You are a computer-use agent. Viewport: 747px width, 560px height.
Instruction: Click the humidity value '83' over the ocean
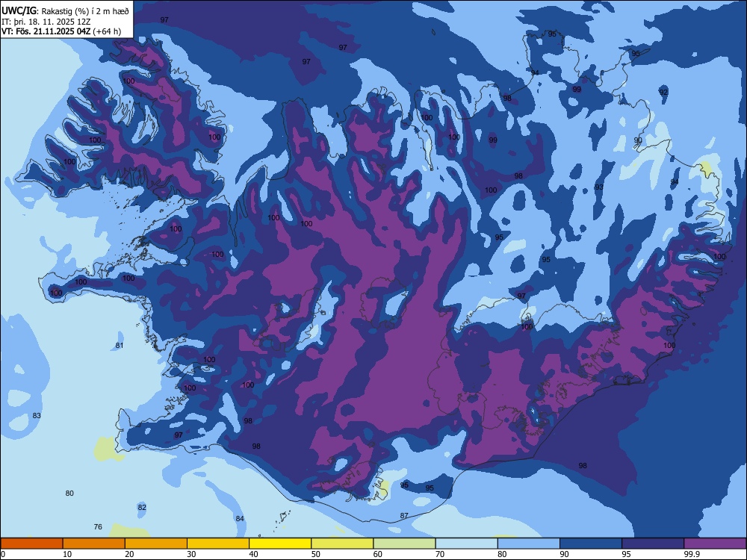[x=37, y=415]
